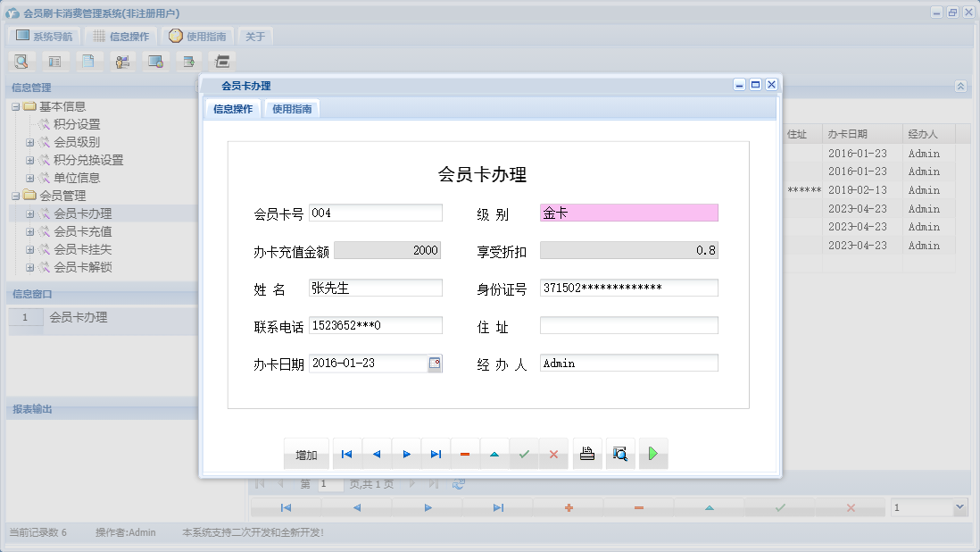Click the web monitor icon in the toolbar
This screenshot has width=980, height=552.
point(156,61)
